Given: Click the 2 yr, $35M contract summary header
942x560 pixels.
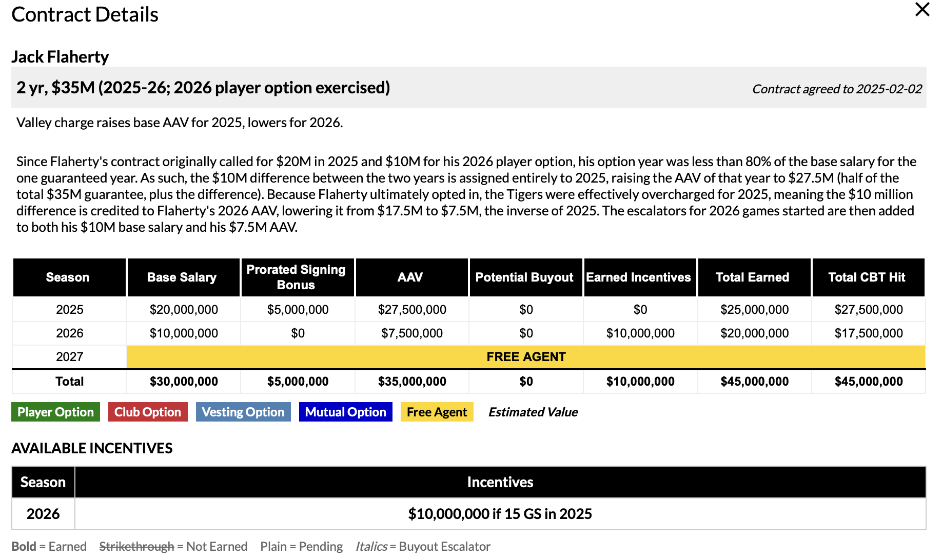Looking at the screenshot, I should (x=203, y=88).
